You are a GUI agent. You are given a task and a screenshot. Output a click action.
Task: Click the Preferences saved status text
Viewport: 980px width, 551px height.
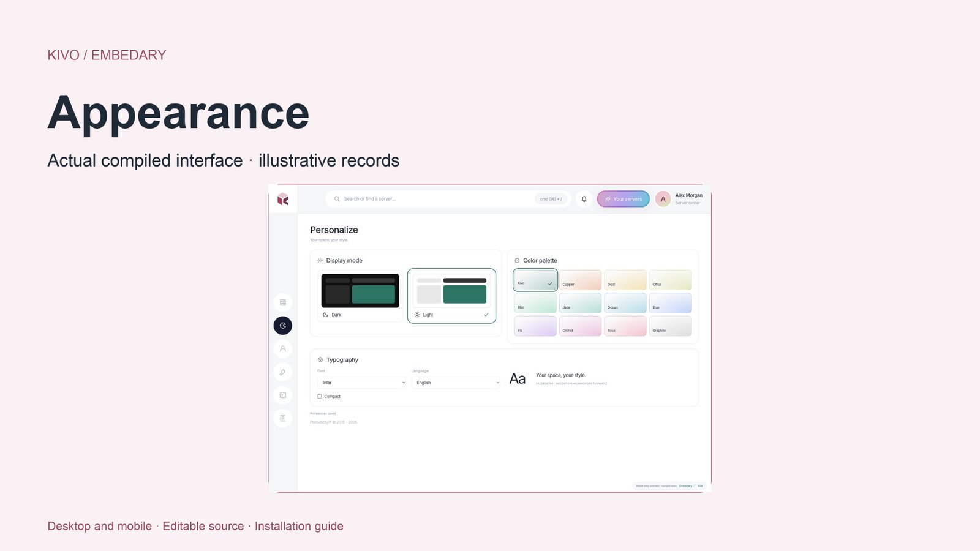click(323, 414)
